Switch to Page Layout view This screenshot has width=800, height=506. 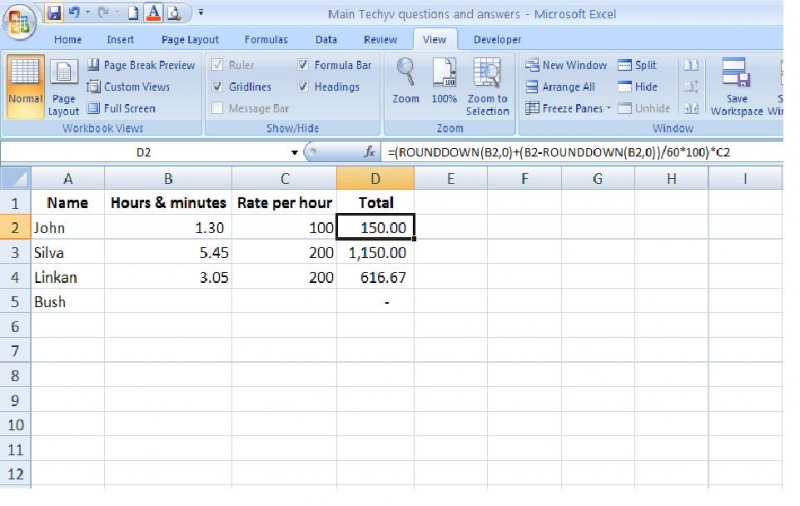[64, 87]
